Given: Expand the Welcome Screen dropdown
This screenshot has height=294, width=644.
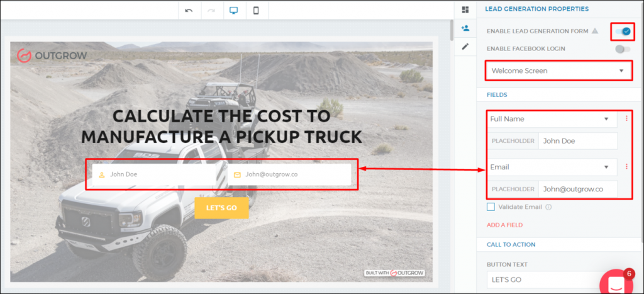Looking at the screenshot, I should [558, 71].
